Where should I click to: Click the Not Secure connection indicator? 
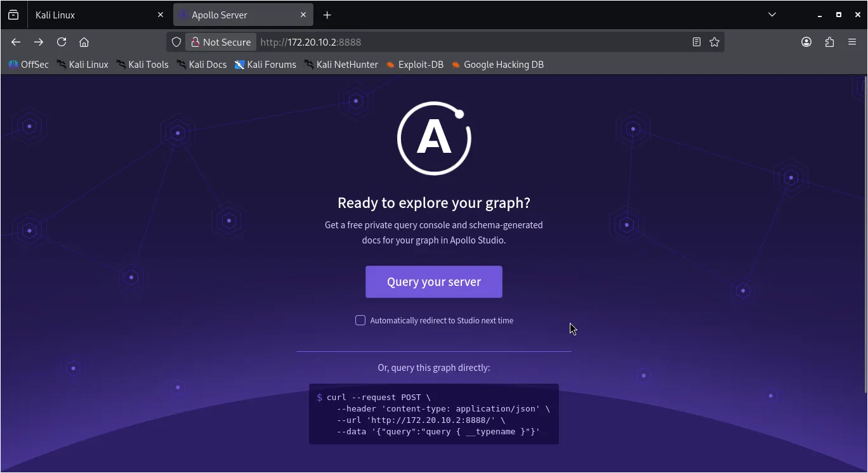[x=221, y=42]
